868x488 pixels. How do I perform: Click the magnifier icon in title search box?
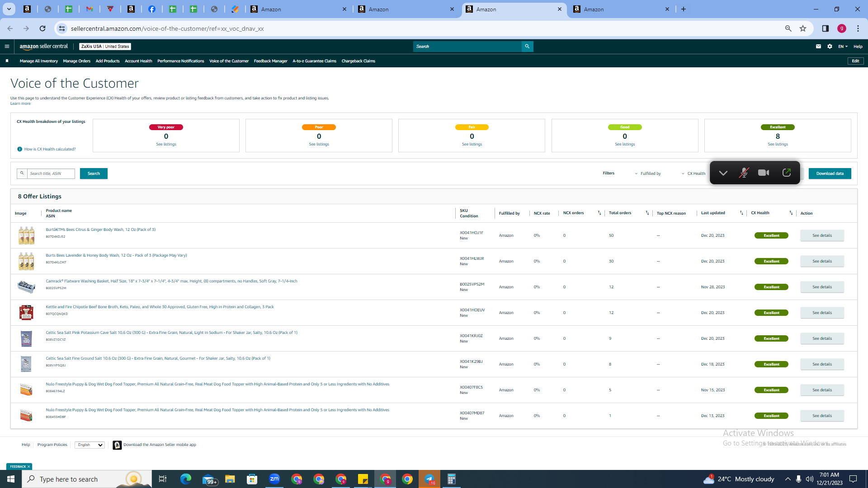pyautogui.click(x=22, y=174)
